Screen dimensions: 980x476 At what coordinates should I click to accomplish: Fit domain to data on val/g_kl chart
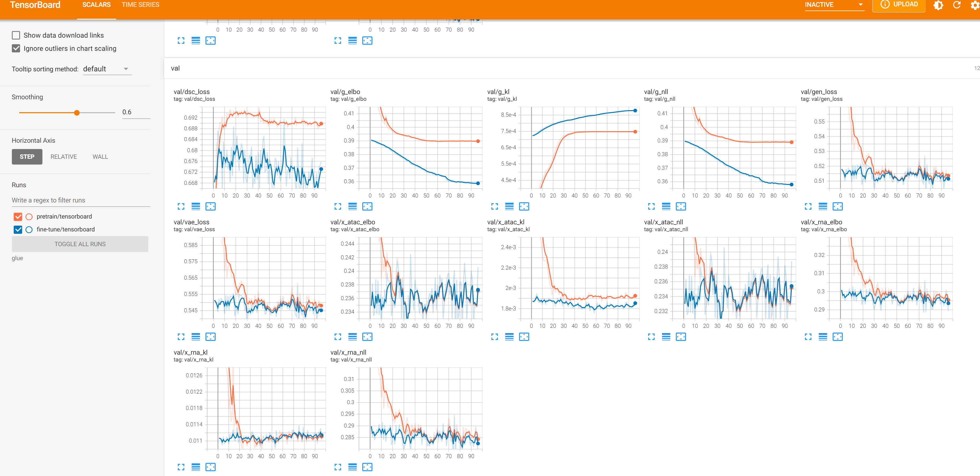coord(524,206)
